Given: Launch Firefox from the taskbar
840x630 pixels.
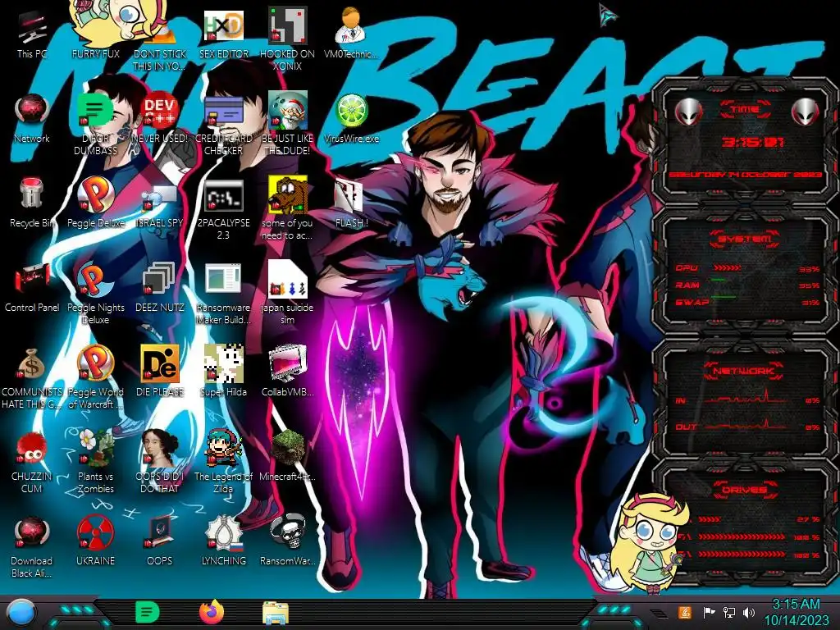Looking at the screenshot, I should (212, 612).
